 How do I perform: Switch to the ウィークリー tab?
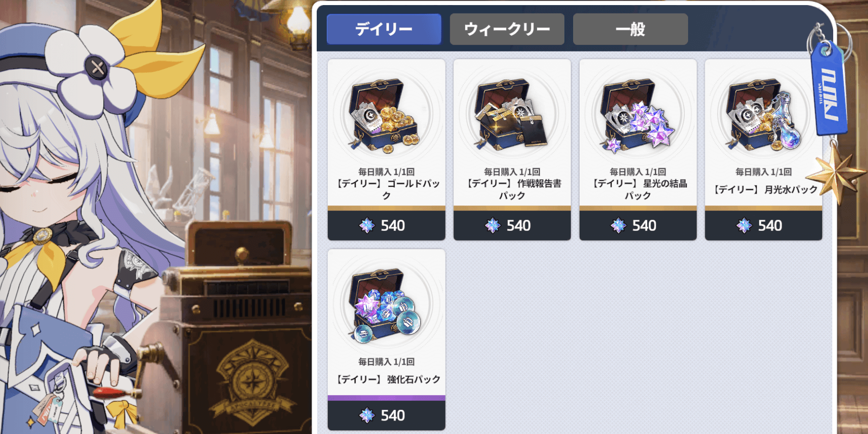[507, 29]
